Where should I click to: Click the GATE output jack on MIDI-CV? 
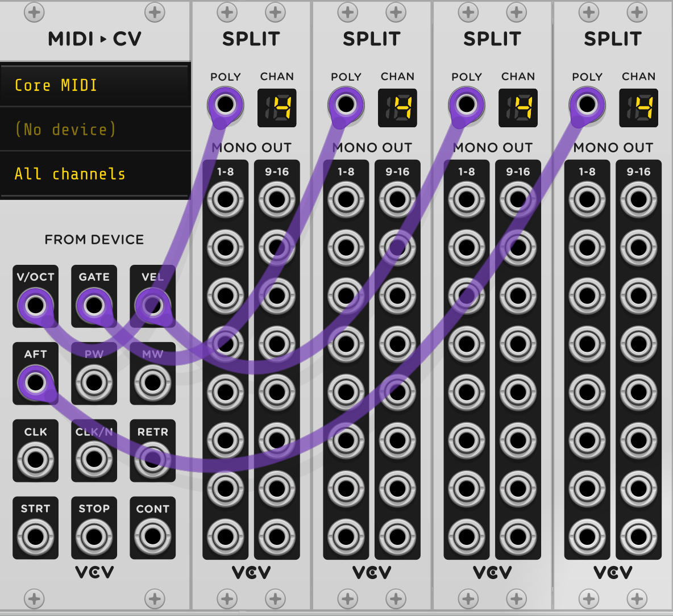click(x=94, y=305)
